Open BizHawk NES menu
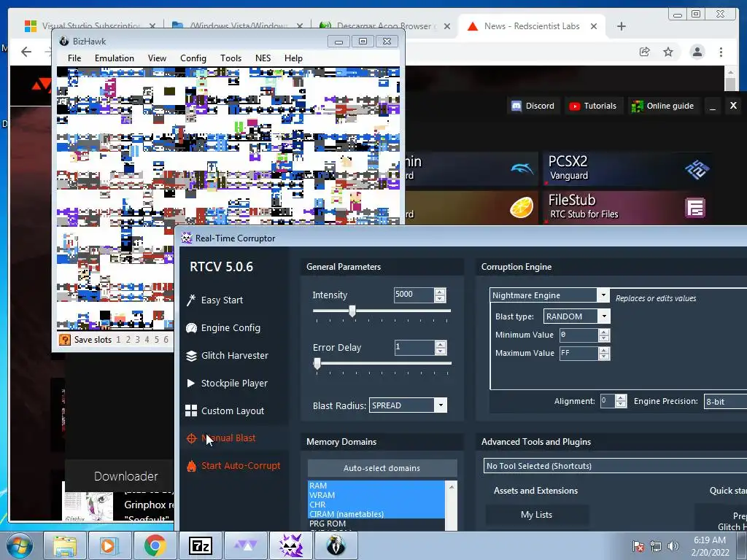 [x=263, y=58]
